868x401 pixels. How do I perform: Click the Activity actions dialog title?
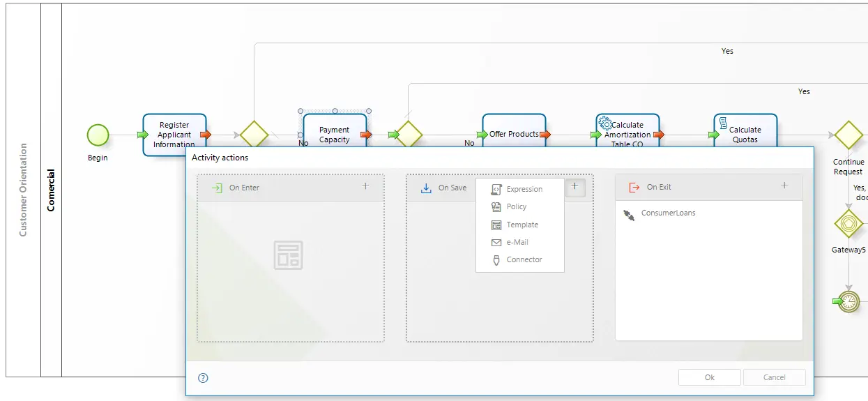[x=220, y=158]
